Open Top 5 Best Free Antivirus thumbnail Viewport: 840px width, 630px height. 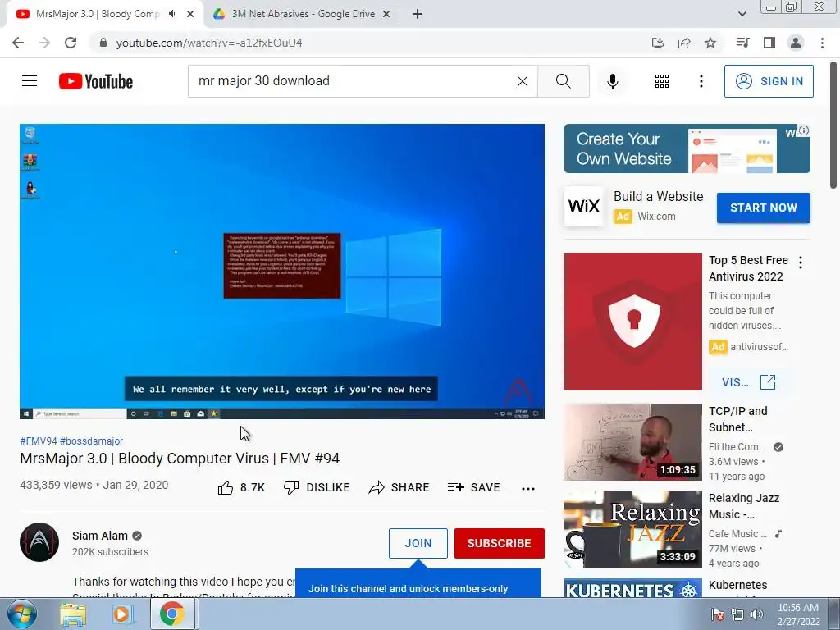coord(632,322)
